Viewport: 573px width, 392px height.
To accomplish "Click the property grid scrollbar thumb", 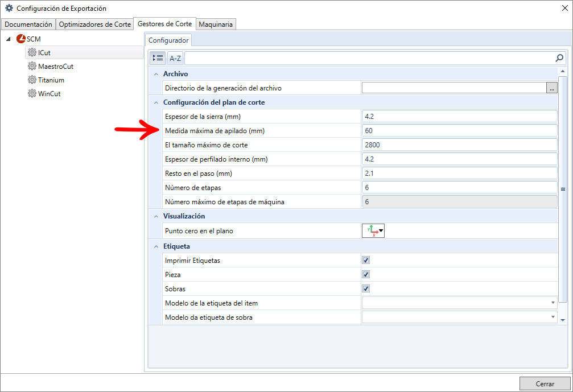I will [563, 189].
